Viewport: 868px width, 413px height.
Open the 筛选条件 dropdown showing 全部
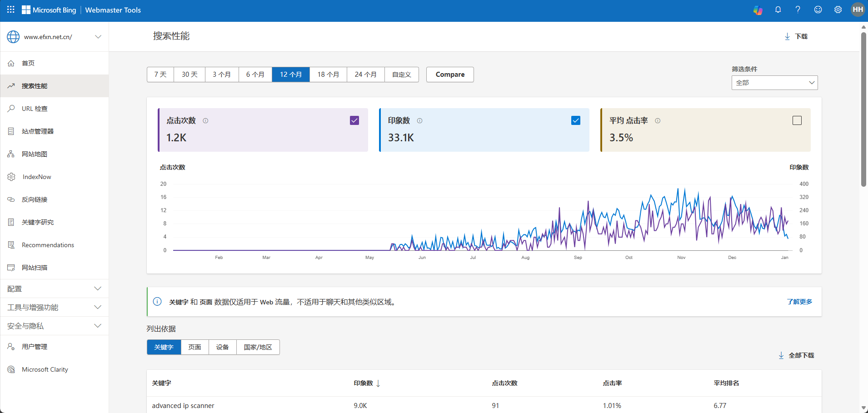(774, 83)
